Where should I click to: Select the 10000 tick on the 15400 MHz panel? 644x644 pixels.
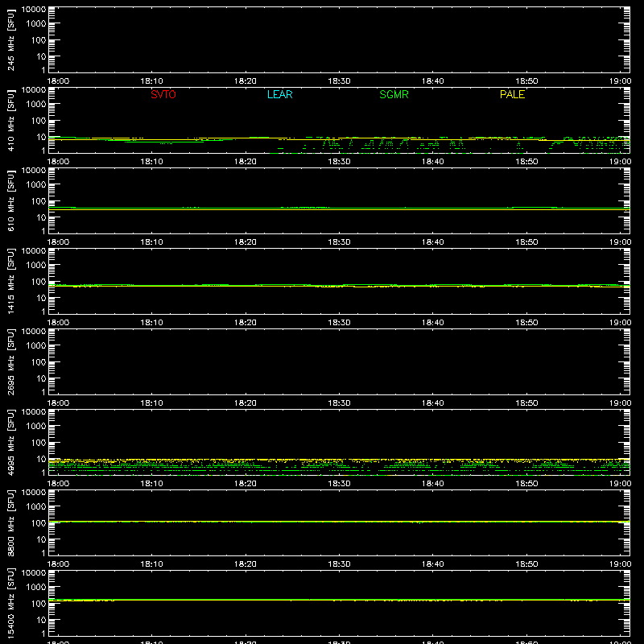tap(34, 573)
